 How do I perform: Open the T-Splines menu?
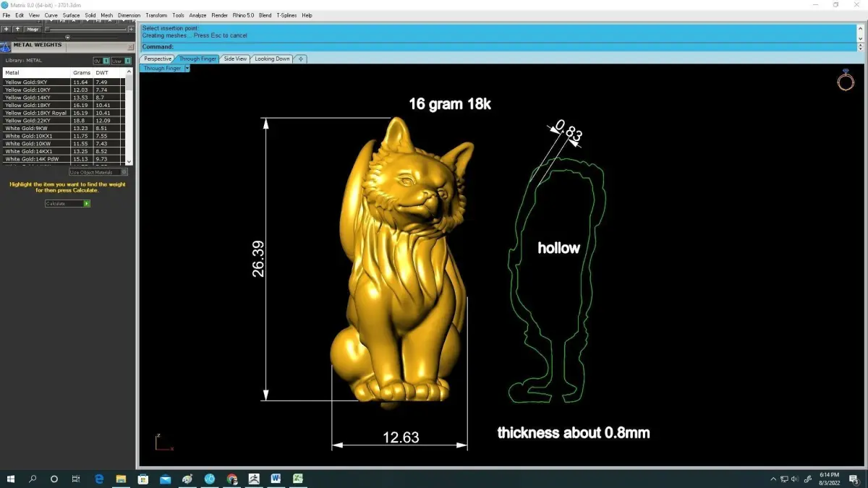click(286, 15)
